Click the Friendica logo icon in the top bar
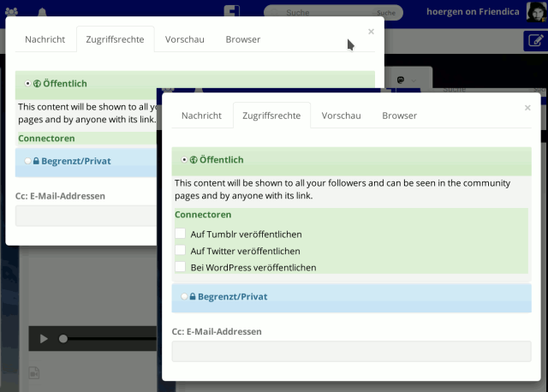 (x=232, y=11)
